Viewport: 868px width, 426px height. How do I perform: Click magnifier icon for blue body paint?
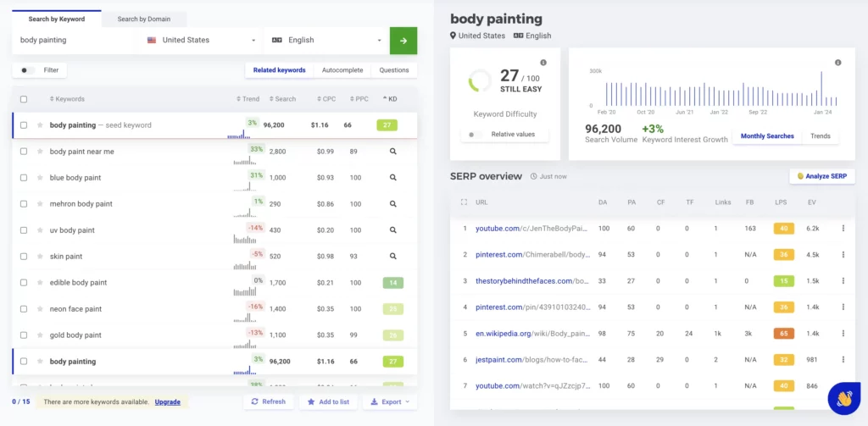coord(392,178)
